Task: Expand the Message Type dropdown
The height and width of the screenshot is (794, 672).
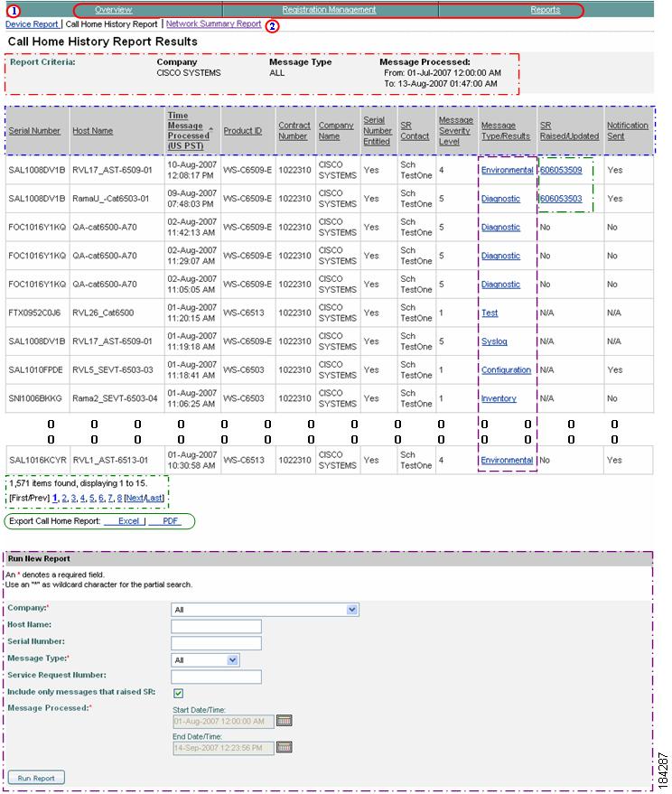Action: (x=232, y=659)
